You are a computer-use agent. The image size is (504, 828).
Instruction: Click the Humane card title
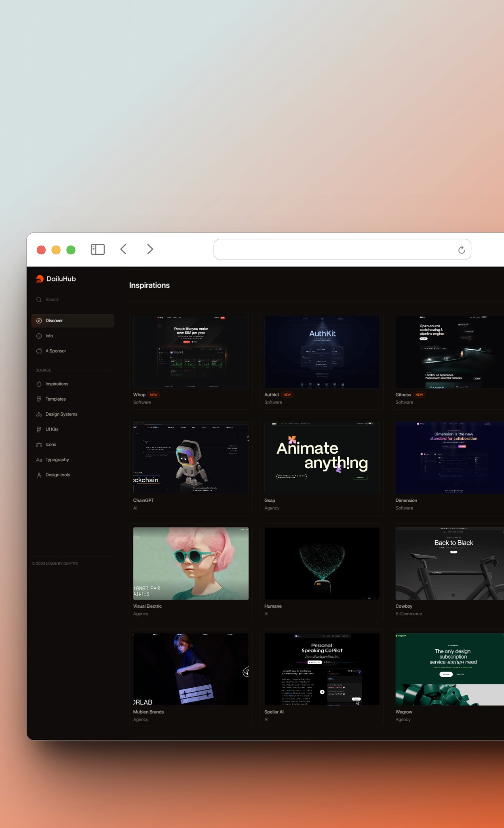(273, 606)
